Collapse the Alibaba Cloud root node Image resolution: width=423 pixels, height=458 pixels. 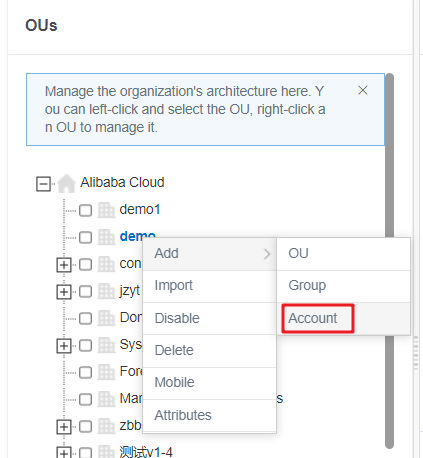click(x=43, y=184)
